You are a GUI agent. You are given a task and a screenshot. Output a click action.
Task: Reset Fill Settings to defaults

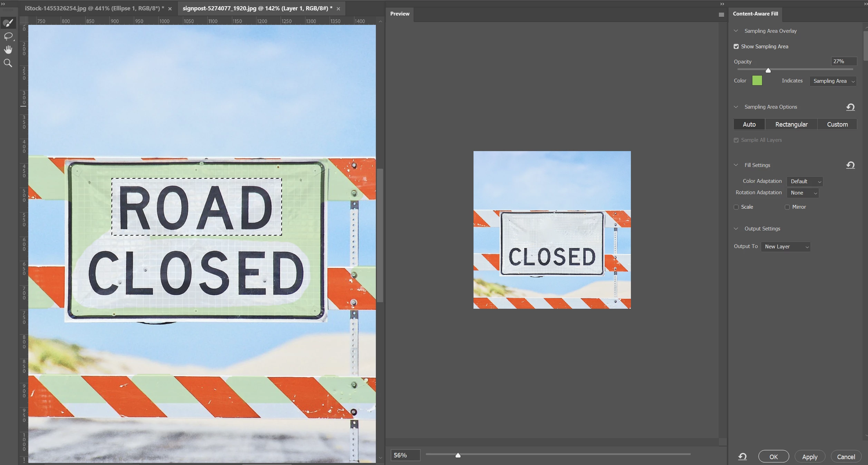[850, 165]
